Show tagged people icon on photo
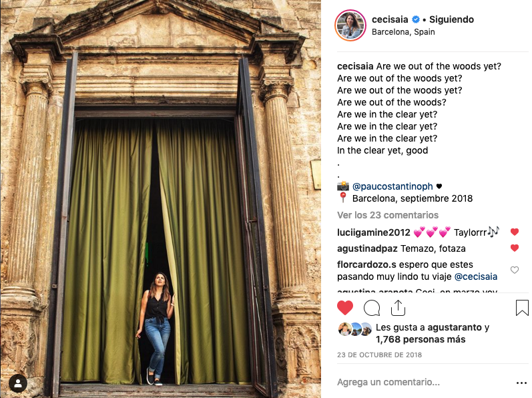The height and width of the screenshot is (398, 532). click(18, 383)
